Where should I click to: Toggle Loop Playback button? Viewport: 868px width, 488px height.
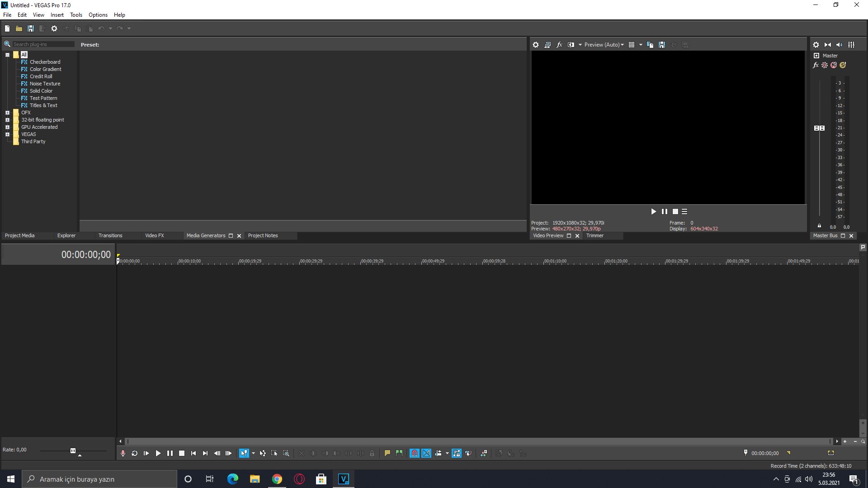pos(134,453)
